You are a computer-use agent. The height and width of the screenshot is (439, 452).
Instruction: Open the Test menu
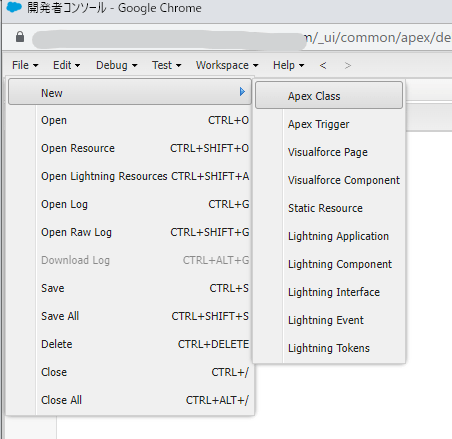click(x=166, y=65)
